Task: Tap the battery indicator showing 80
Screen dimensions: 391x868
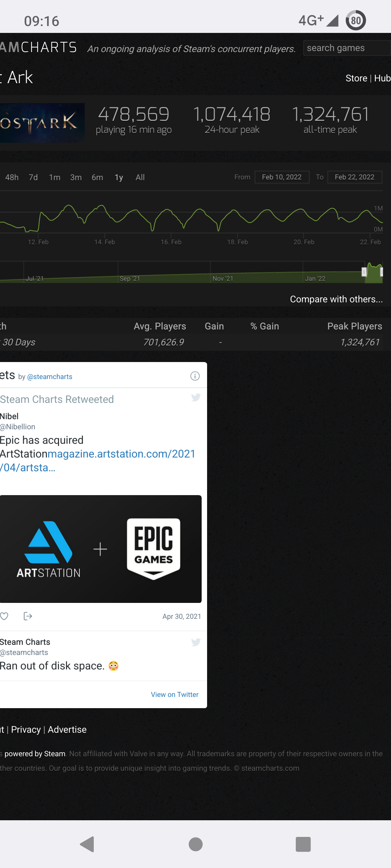Action: (x=356, y=20)
